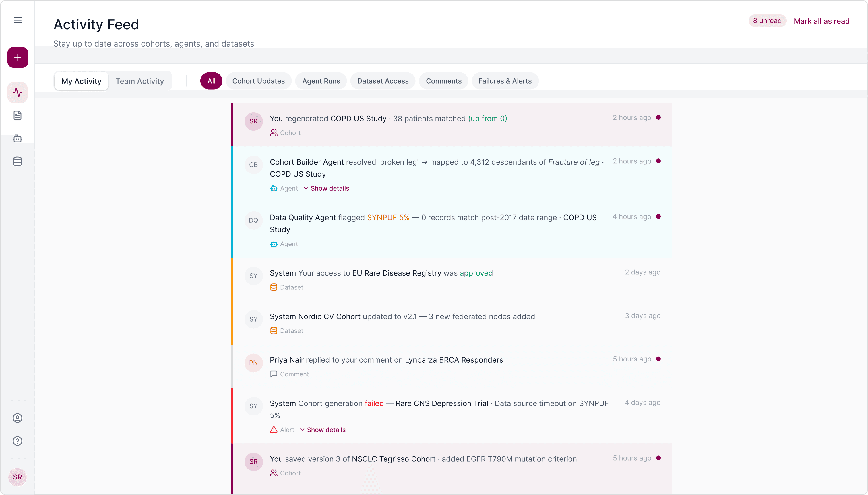The height and width of the screenshot is (495, 868).
Task: Click SR avatar on NSCLC Tagrisso Cohort row
Action: 253,462
